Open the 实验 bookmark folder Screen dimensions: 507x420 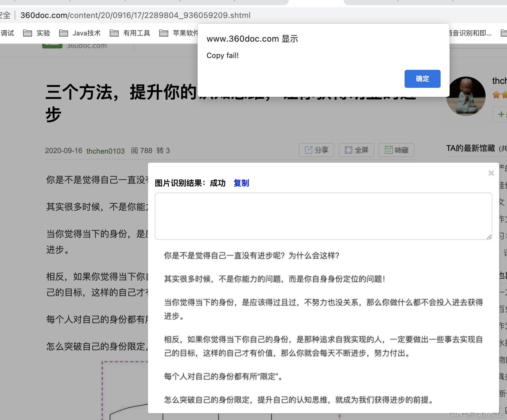click(37, 33)
